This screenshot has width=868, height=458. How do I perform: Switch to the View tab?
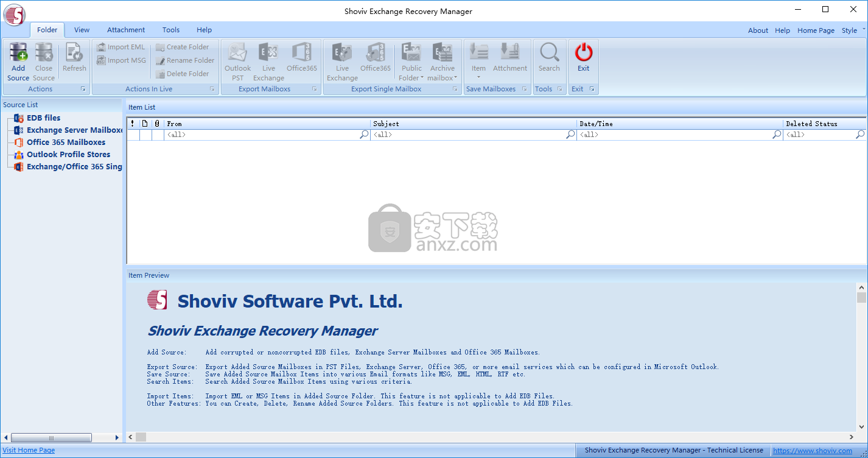click(x=82, y=30)
